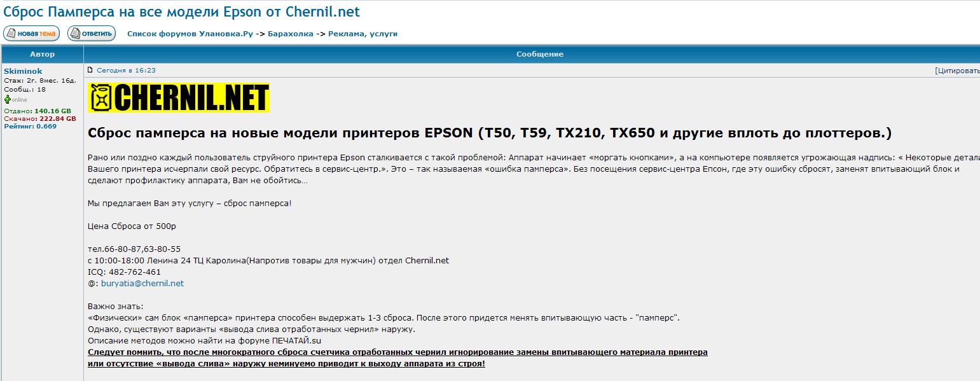
Task: Click the phone line 'тел.66-80-87,63-80-55'
Action: click(x=134, y=249)
